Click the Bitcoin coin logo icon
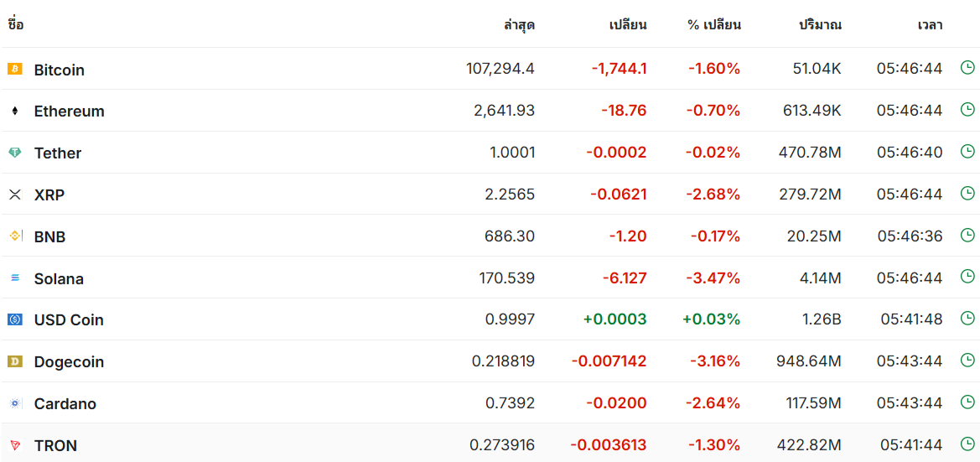 [x=15, y=69]
